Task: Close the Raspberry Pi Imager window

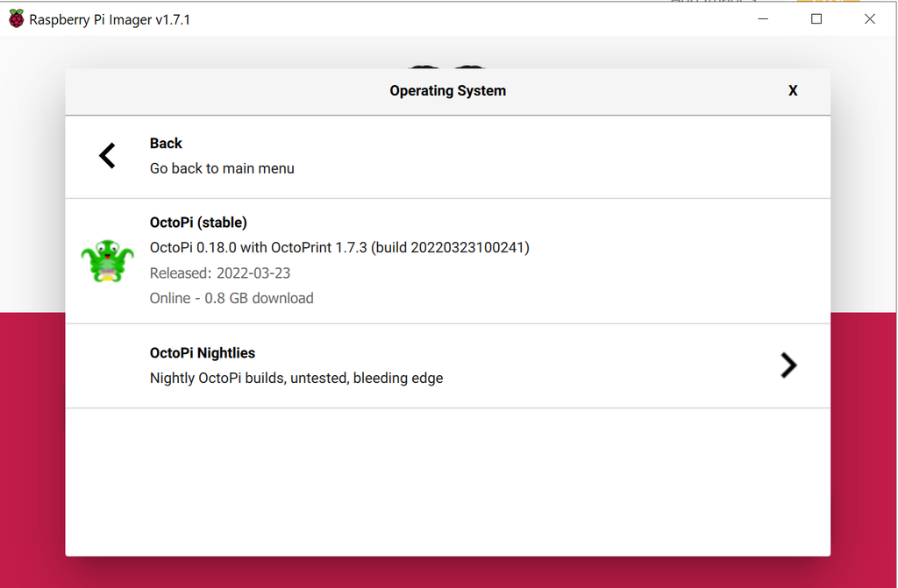Action: (869, 19)
